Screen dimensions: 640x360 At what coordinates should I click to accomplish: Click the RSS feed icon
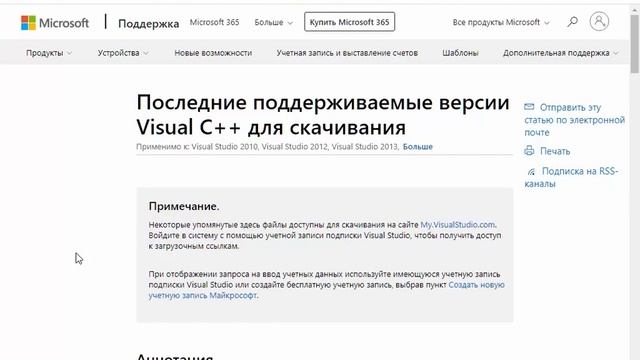[531, 172]
